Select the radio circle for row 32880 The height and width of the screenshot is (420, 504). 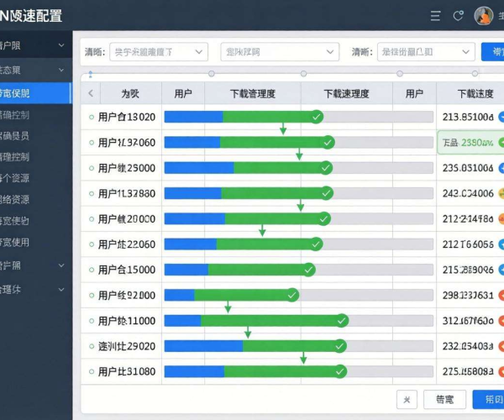[x=92, y=193]
